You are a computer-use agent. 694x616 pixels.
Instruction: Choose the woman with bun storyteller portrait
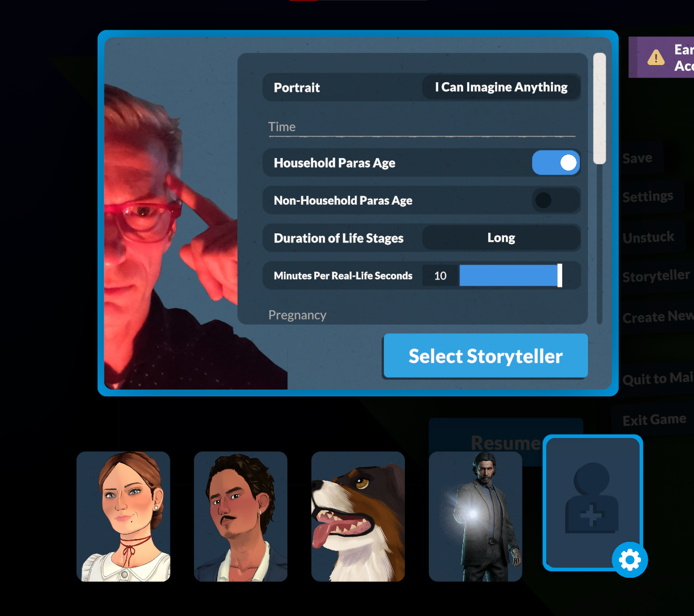click(124, 516)
